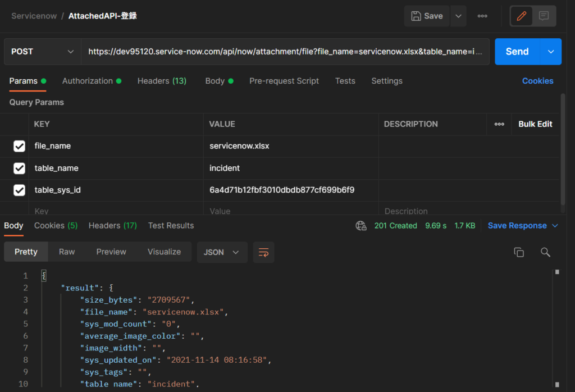Open the three-dot more actions menu
Screen dimensions: 575x392
482,16
